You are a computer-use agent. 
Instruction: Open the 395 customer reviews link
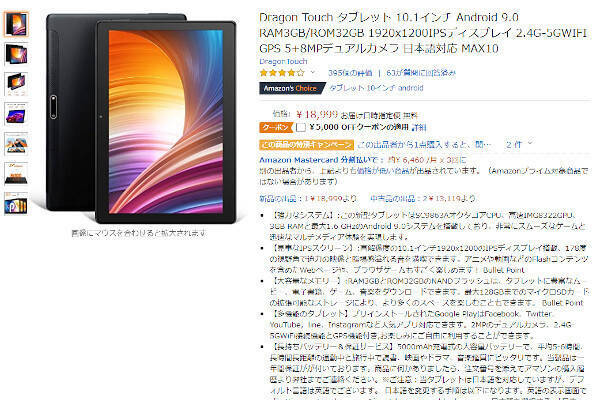tap(350, 72)
